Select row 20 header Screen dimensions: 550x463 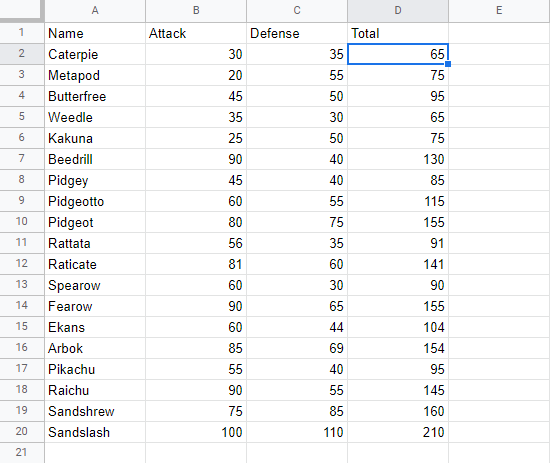22,432
